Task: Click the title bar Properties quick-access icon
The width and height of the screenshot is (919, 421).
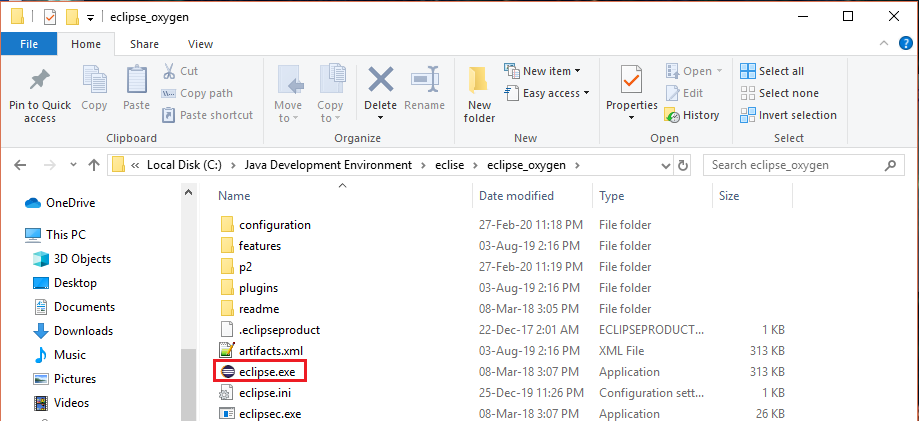Action: point(51,17)
